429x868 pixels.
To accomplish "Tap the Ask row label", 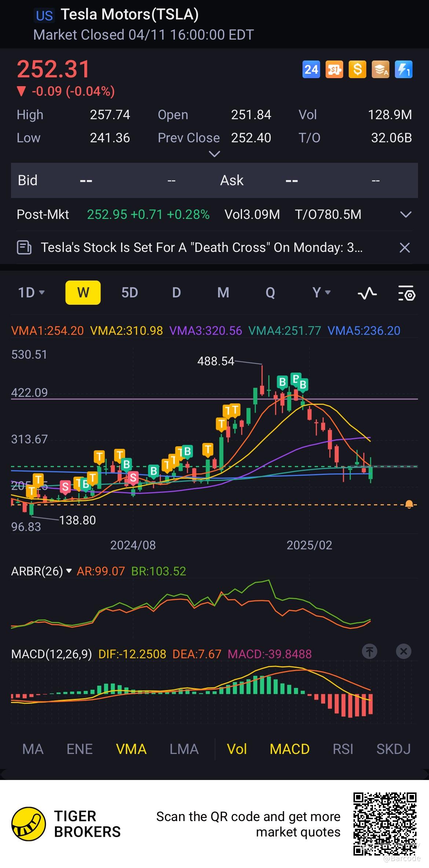I will pyautogui.click(x=232, y=180).
